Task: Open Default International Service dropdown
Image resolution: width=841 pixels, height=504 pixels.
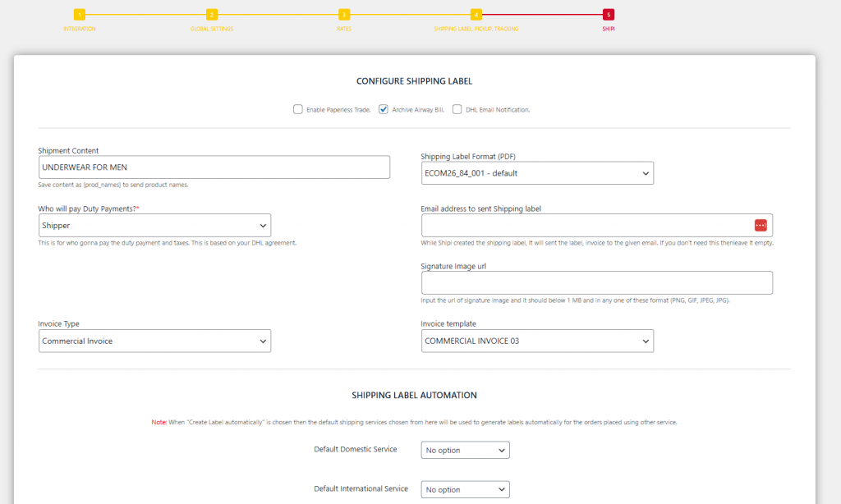Action: point(466,489)
